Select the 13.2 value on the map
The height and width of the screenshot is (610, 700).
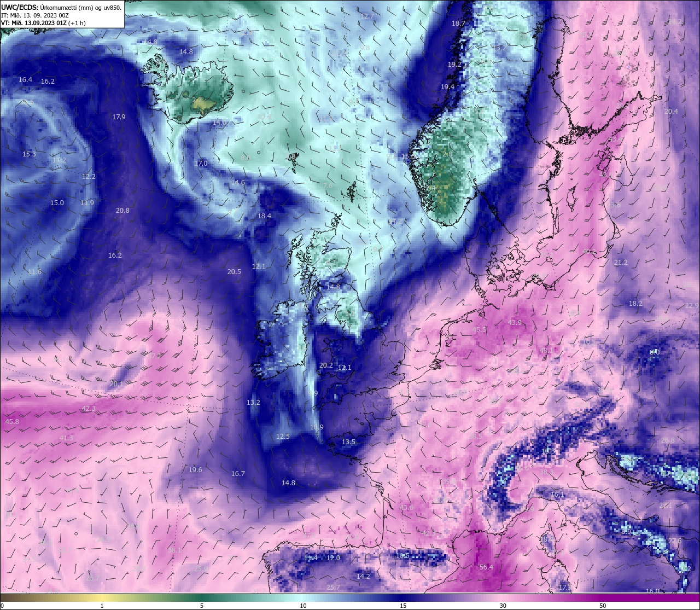click(253, 402)
